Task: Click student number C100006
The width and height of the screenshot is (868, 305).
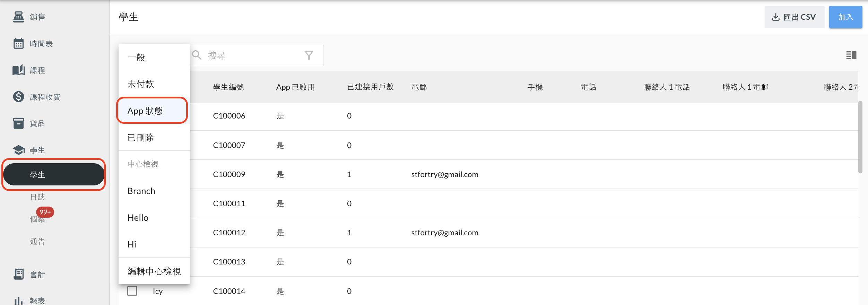Action: [229, 116]
